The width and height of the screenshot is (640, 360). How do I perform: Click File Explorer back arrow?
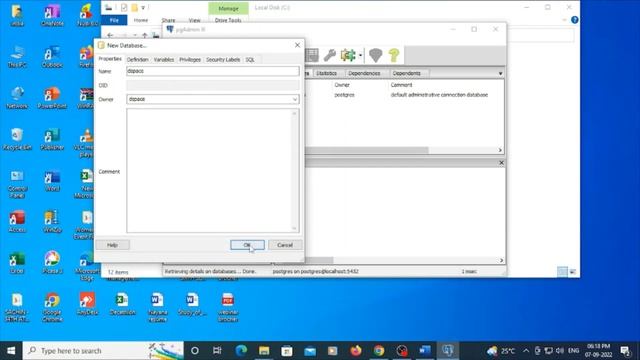110,35
